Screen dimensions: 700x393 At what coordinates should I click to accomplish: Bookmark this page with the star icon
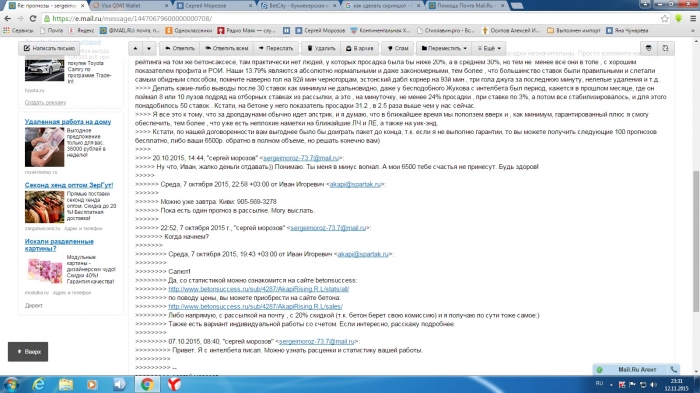point(665,18)
